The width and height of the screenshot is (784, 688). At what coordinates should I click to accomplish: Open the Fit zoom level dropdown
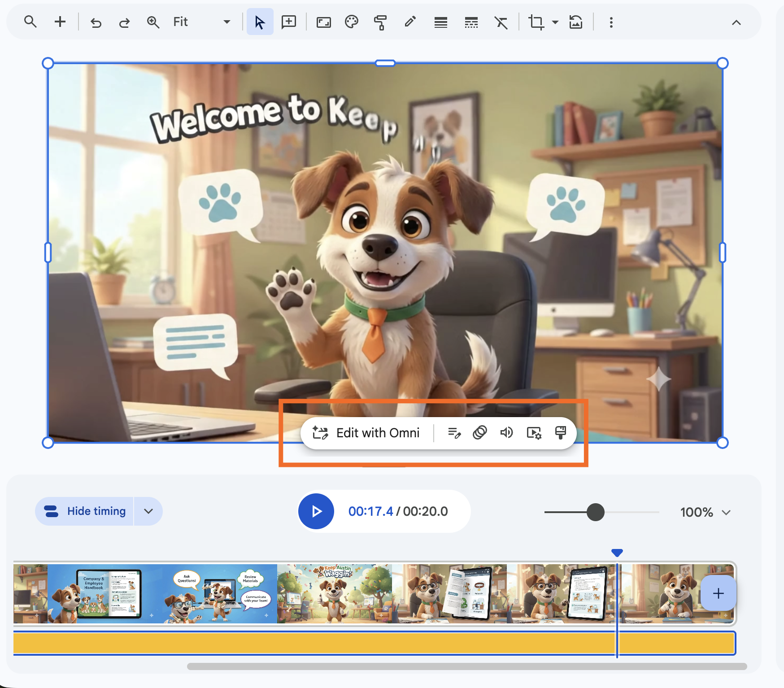click(202, 22)
